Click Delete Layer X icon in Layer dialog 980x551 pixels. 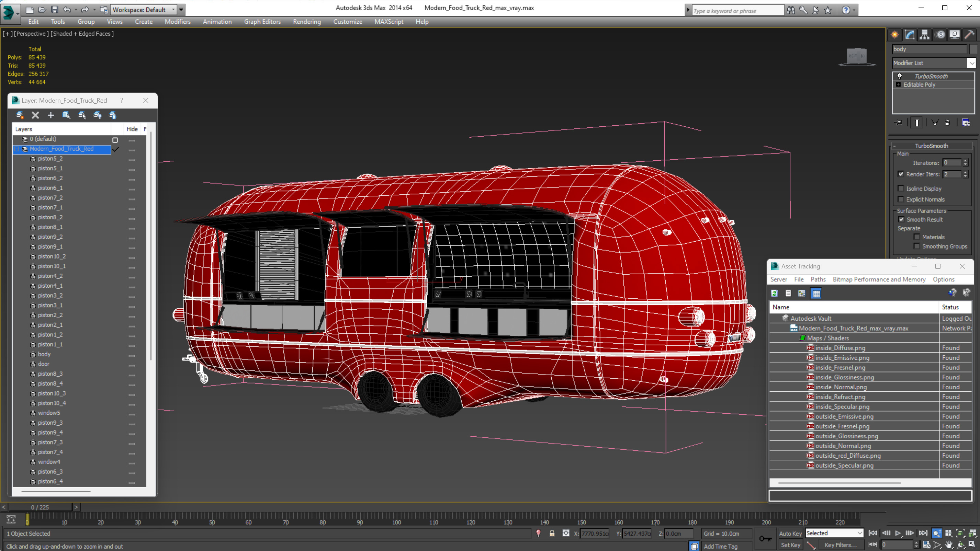click(35, 115)
